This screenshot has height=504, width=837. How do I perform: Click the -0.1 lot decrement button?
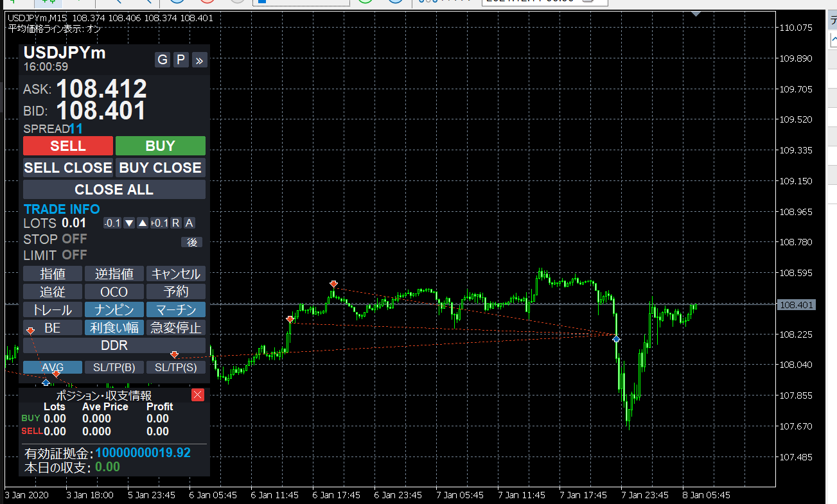tap(112, 223)
